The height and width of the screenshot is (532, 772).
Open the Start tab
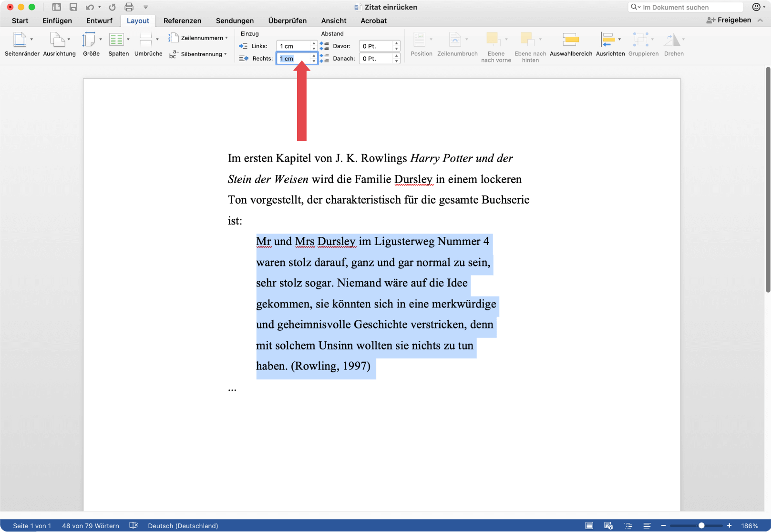20,20
